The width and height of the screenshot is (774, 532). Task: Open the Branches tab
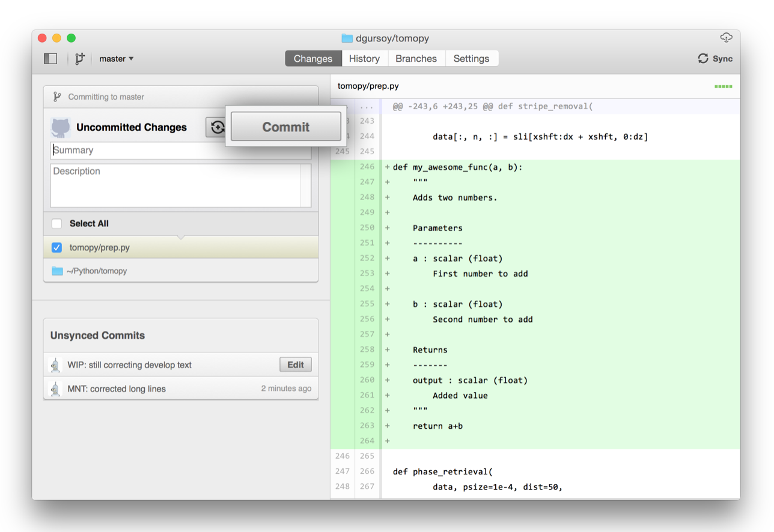416,58
